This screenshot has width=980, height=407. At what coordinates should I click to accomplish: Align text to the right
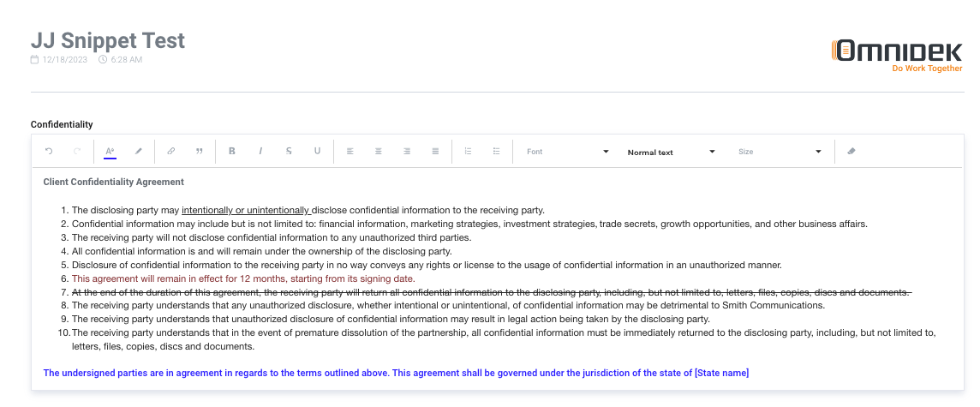coord(407,152)
